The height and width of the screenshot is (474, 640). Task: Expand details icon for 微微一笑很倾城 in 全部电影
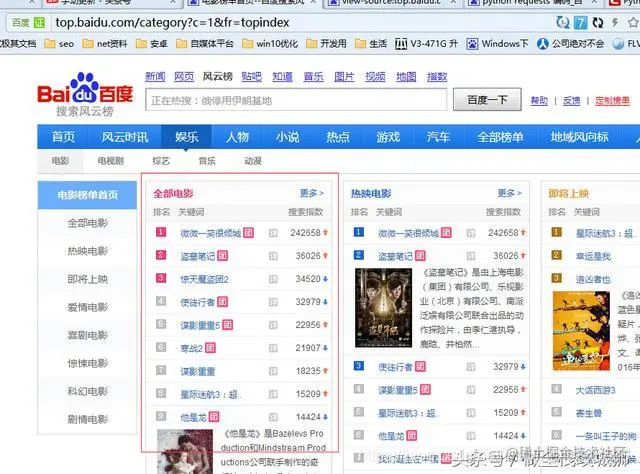pos(273,233)
